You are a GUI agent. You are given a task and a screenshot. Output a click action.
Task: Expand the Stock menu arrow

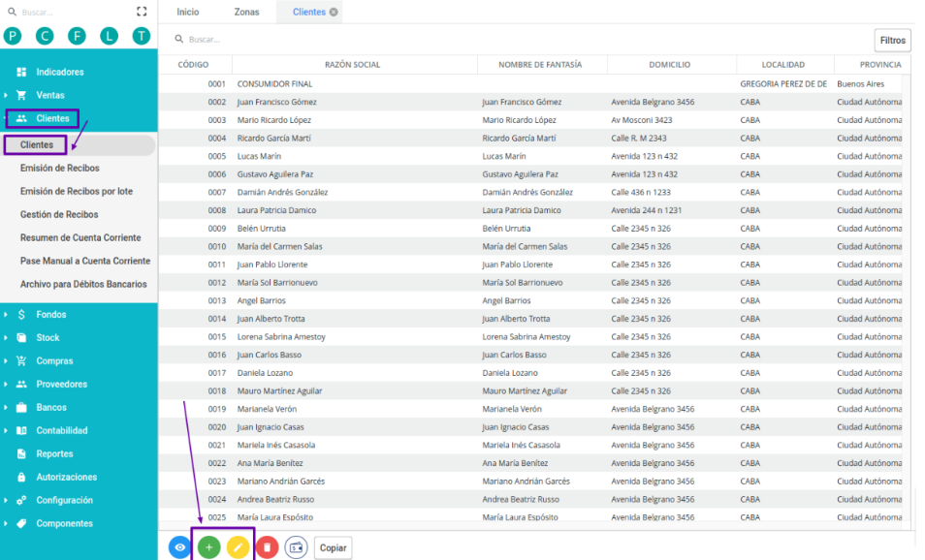coord(6,338)
